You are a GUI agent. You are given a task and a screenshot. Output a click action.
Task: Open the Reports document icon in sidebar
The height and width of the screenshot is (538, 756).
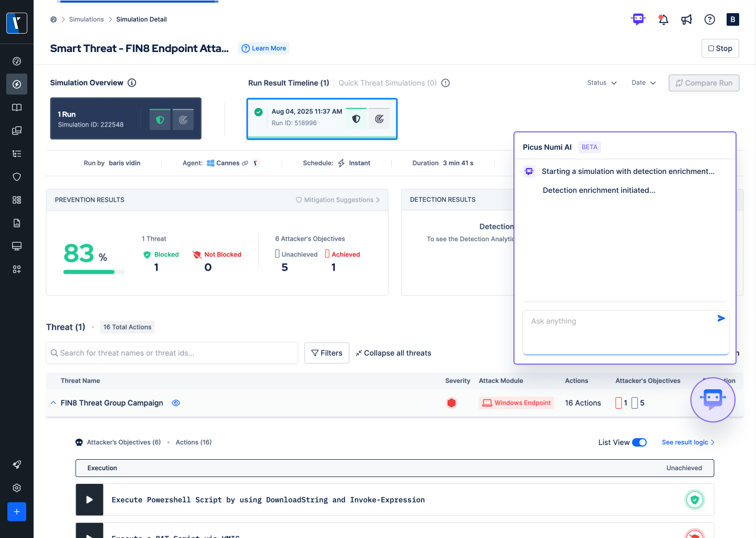16,223
